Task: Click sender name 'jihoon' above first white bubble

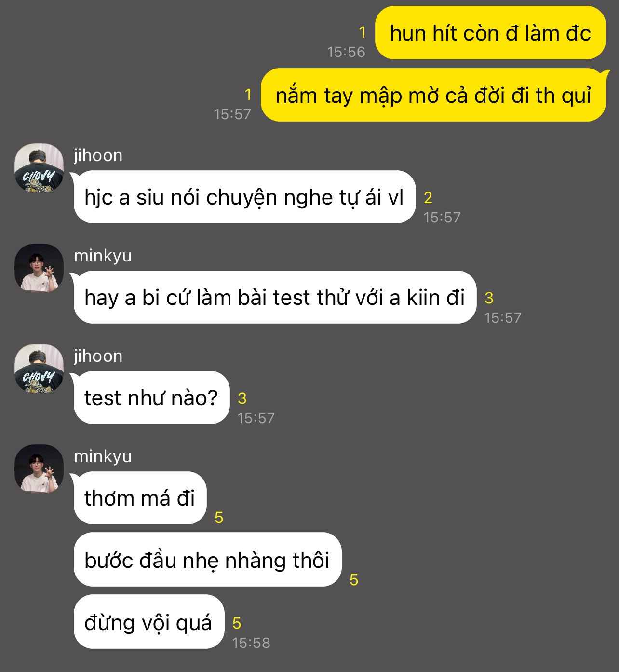Action: pyautogui.click(x=98, y=155)
